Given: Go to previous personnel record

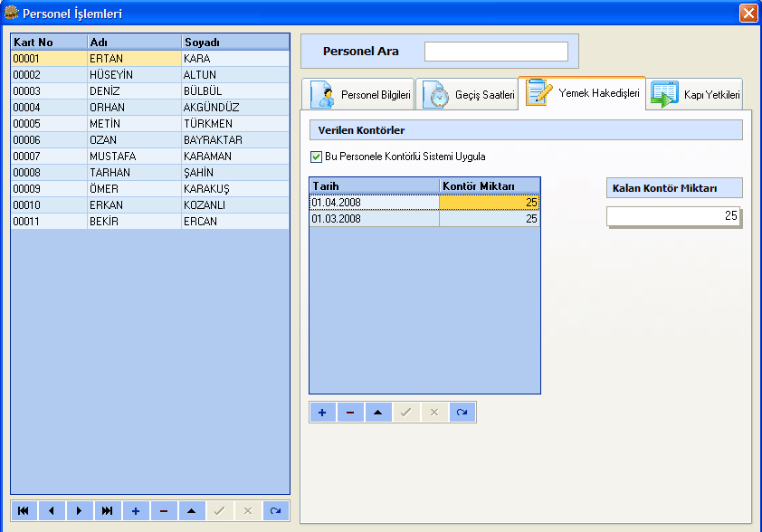Looking at the screenshot, I should 52,511.
